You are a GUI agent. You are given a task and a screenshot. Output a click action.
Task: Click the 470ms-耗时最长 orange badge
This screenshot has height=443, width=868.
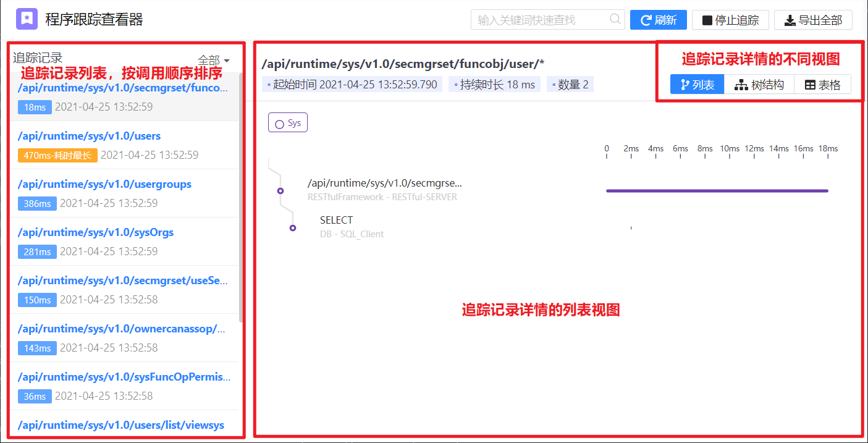pyautogui.click(x=57, y=155)
